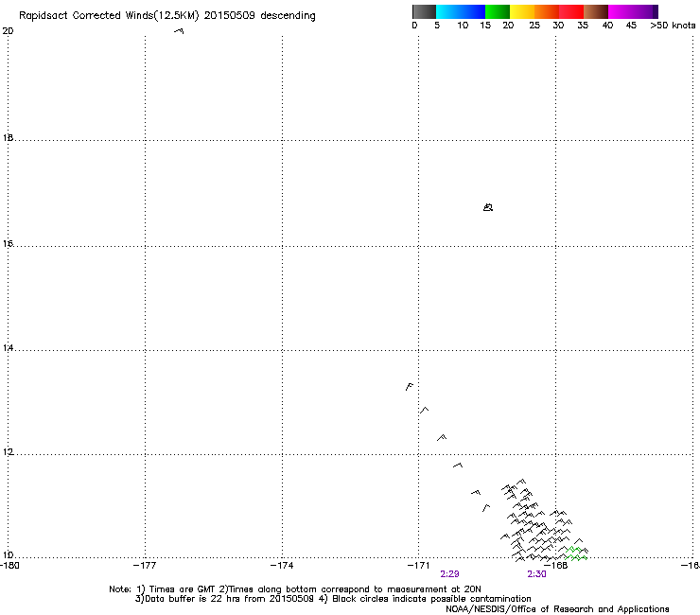
Task: Click the purple time label '2:29'
Action: pos(449,574)
